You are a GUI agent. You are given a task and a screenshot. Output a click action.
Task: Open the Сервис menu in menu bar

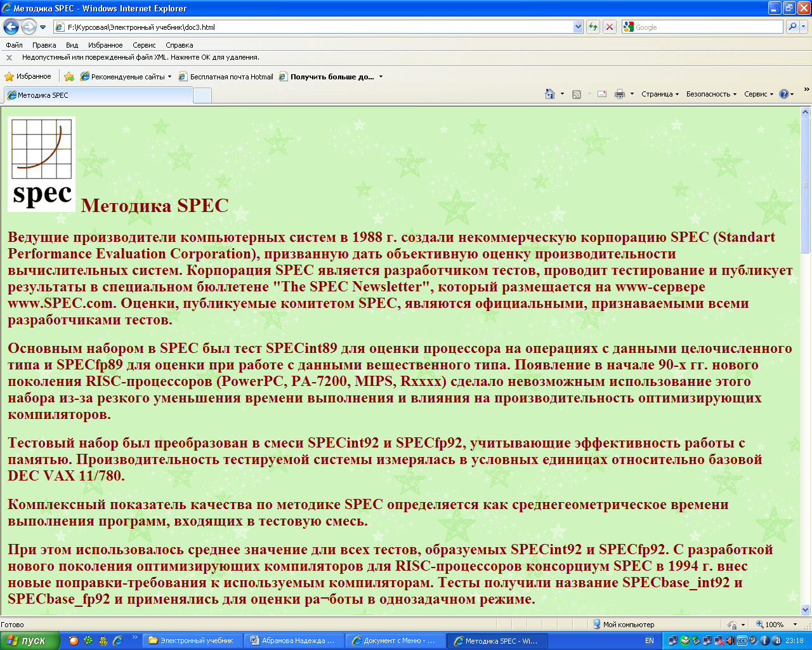pos(144,45)
